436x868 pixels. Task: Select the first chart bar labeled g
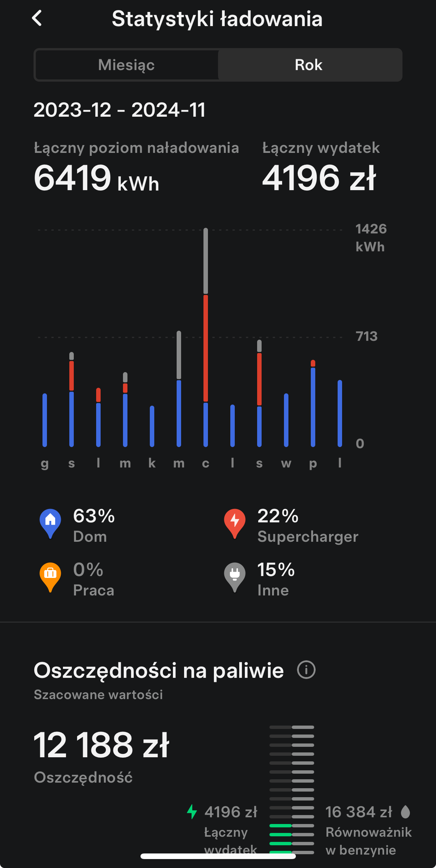pyautogui.click(x=45, y=420)
